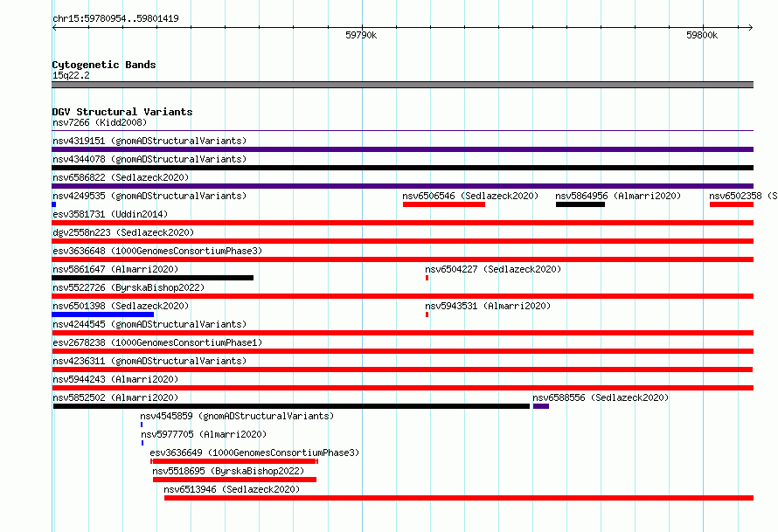Viewport: 778px width, 532px height.
Task: Click the red esv3636648 variant bar
Action: pyautogui.click(x=403, y=259)
